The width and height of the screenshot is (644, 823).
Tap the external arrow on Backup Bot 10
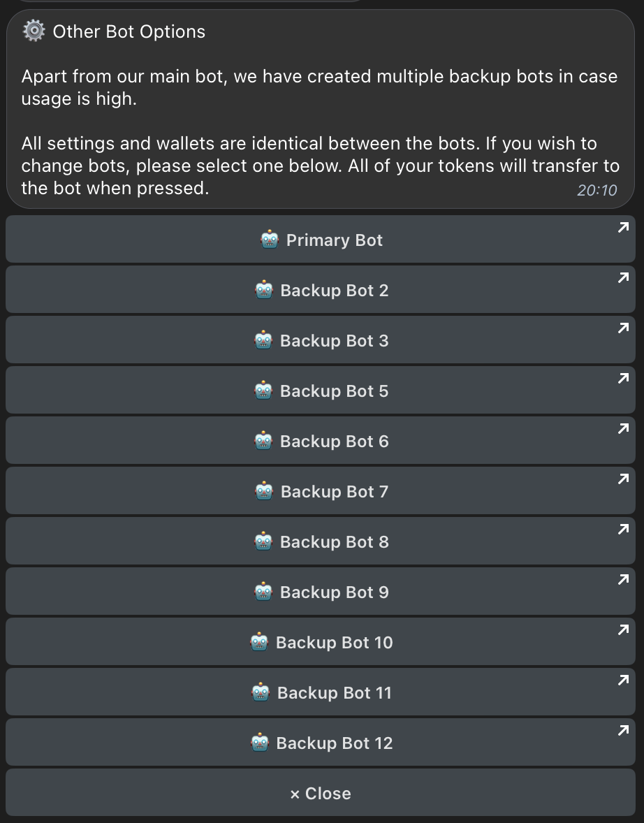(624, 630)
